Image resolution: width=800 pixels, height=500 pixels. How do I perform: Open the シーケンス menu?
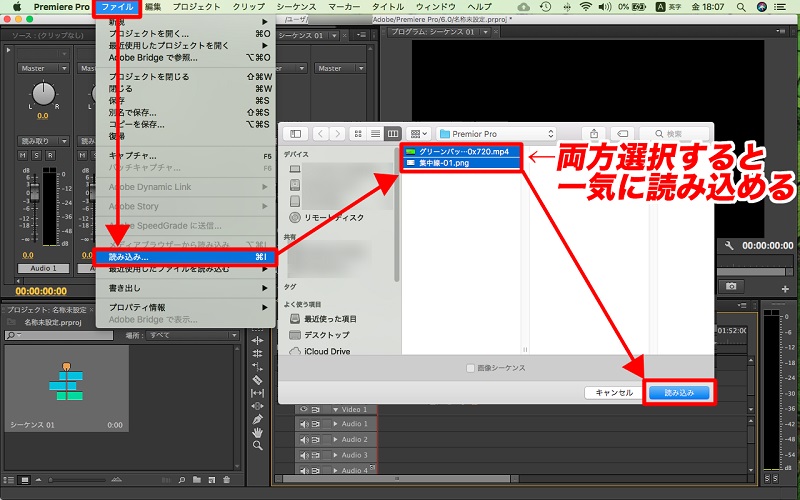[x=296, y=7]
